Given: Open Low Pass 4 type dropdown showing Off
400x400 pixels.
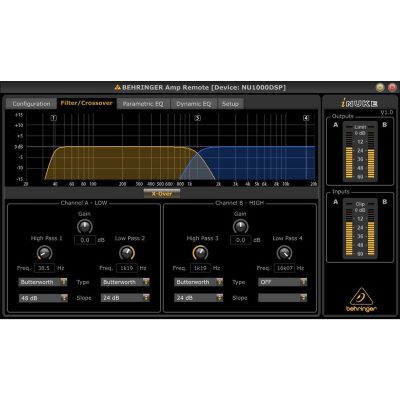Looking at the screenshot, I should 283,282.
